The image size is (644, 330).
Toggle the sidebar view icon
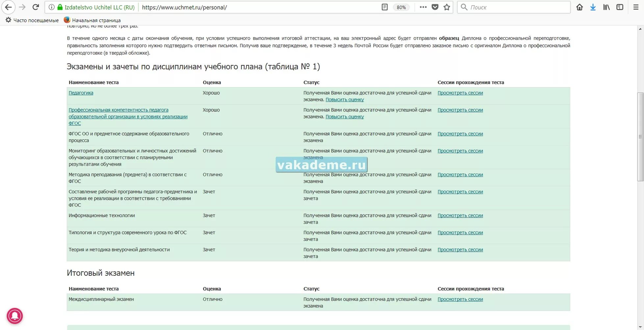coord(620,7)
